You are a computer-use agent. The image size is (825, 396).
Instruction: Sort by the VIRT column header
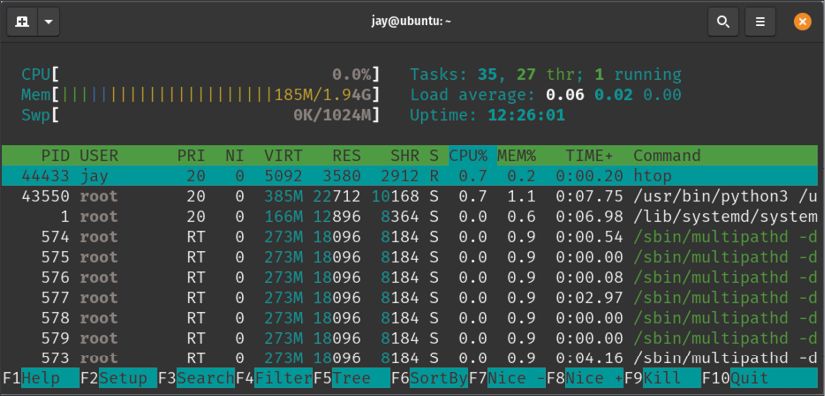(x=284, y=156)
